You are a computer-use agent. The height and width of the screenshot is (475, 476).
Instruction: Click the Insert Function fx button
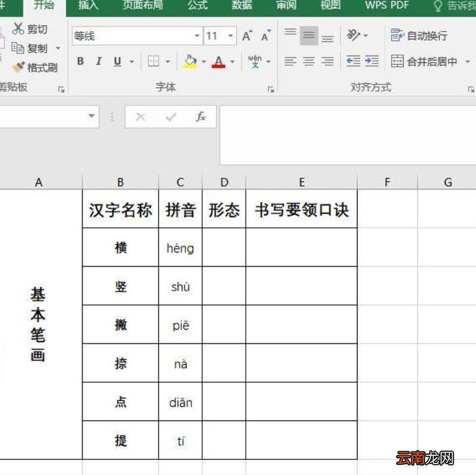coord(201,116)
